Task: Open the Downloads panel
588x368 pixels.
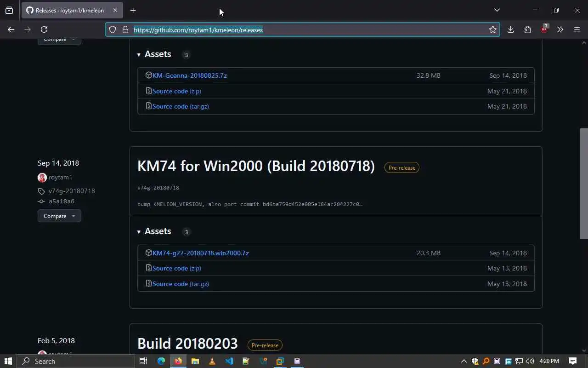Action: coord(510,29)
